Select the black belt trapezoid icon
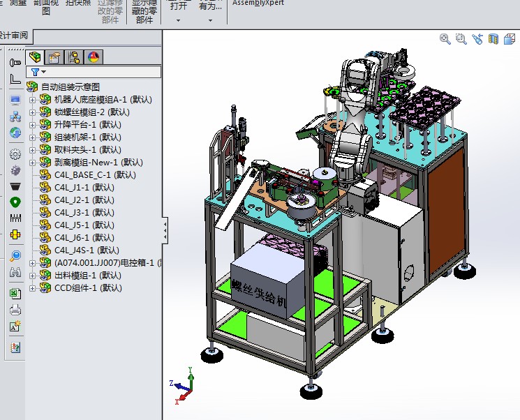Viewport: 520px width, 420px height. pos(15,186)
